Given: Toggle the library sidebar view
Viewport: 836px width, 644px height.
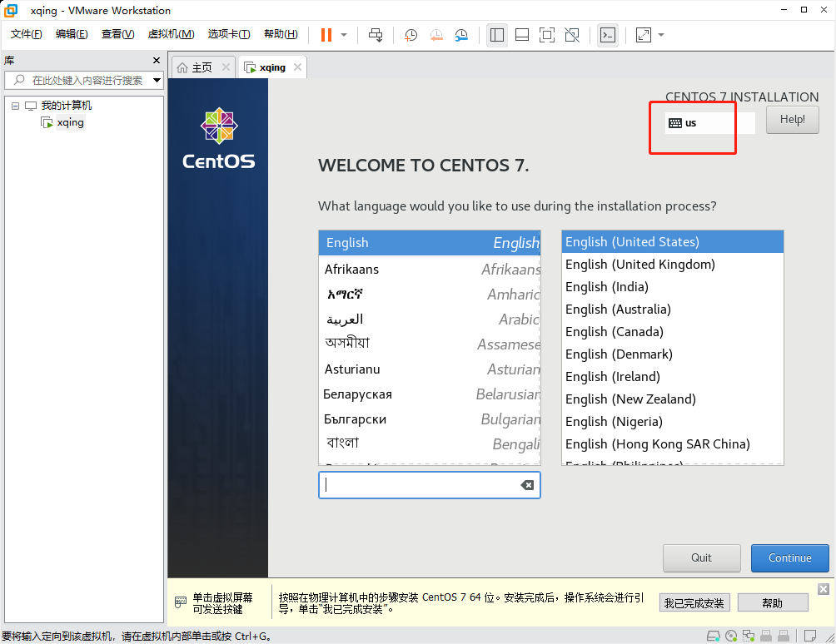Looking at the screenshot, I should click(497, 35).
